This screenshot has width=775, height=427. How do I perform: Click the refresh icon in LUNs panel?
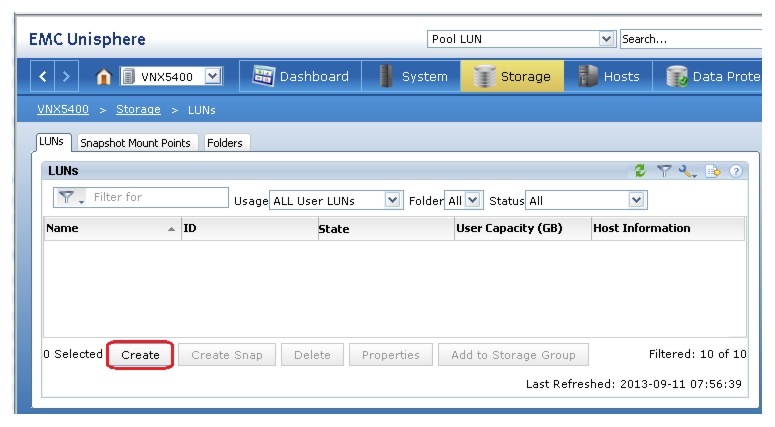pos(640,171)
